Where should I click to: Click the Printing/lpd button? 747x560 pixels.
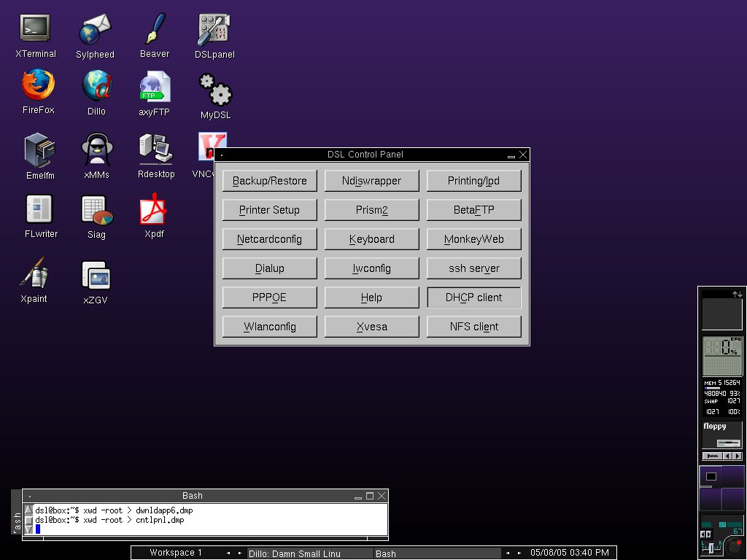coord(473,181)
